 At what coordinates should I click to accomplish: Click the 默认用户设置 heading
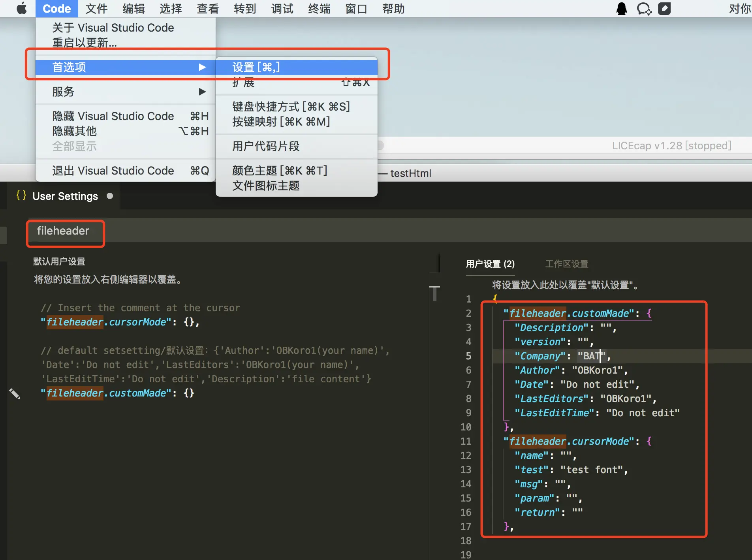point(59,261)
